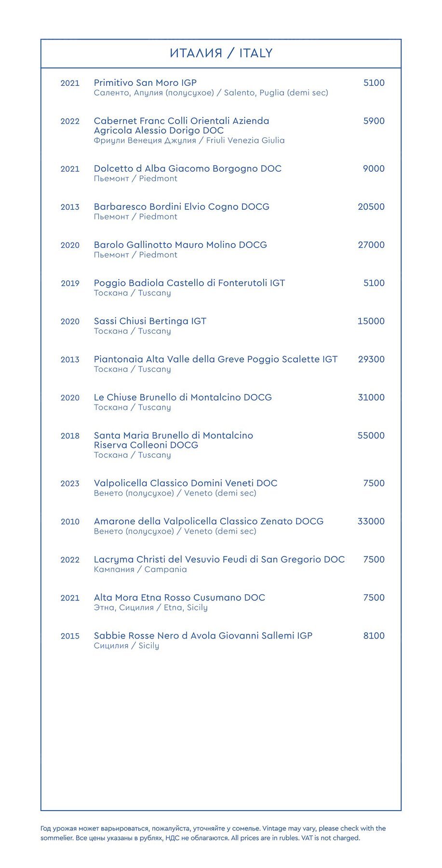Select Amarone della Valpolicella Classico Zenato
442x868 pixels.
209,521
